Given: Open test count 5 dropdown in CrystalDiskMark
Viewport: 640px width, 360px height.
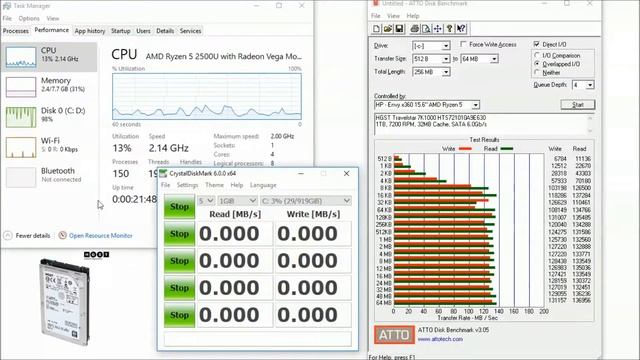Looking at the screenshot, I should click(206, 201).
